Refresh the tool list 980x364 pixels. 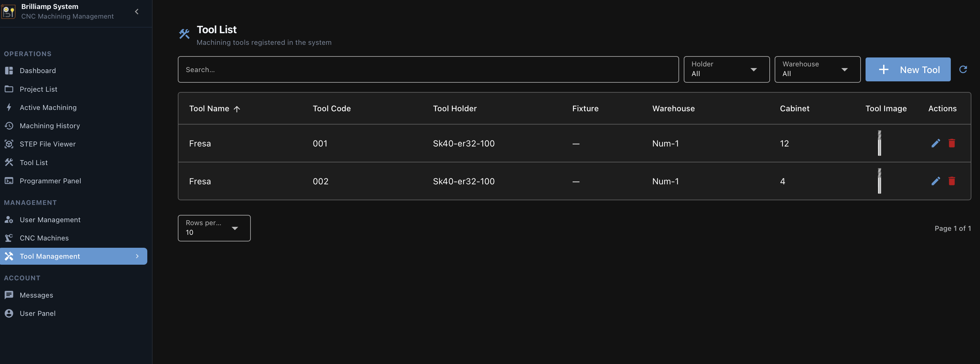(x=963, y=69)
